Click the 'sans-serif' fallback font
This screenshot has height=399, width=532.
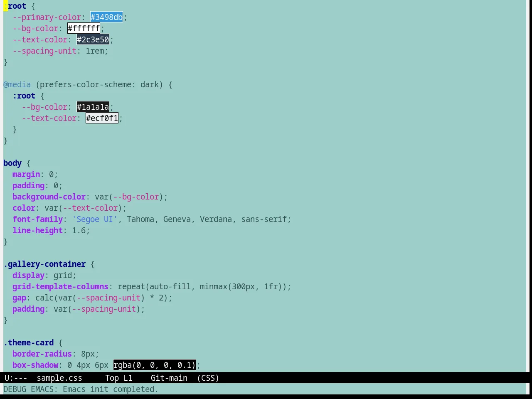[x=264, y=219]
